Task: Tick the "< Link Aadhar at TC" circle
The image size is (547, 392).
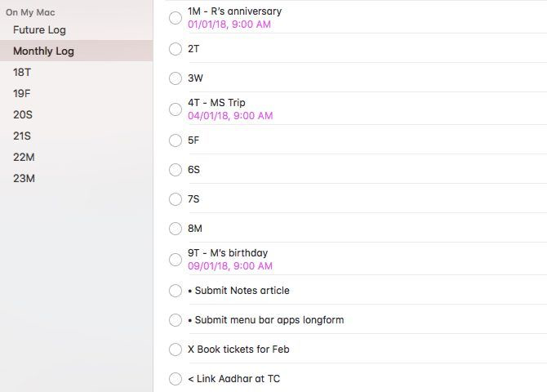Action: pyautogui.click(x=175, y=379)
